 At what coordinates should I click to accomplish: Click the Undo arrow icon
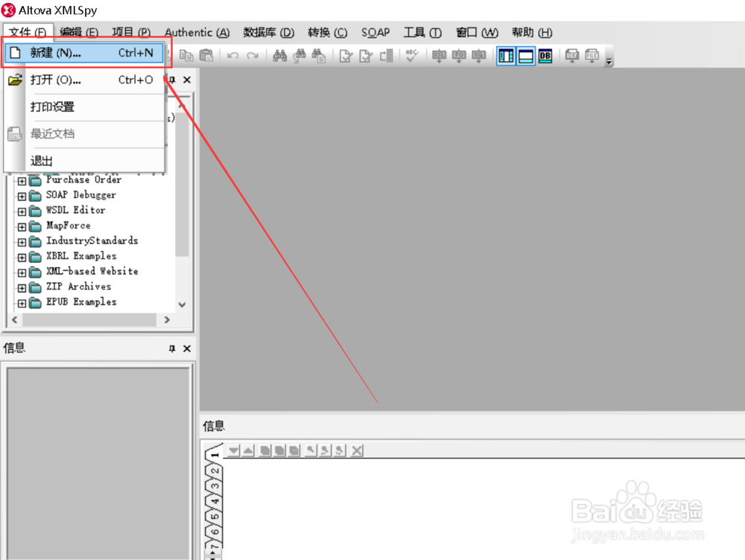click(x=232, y=56)
